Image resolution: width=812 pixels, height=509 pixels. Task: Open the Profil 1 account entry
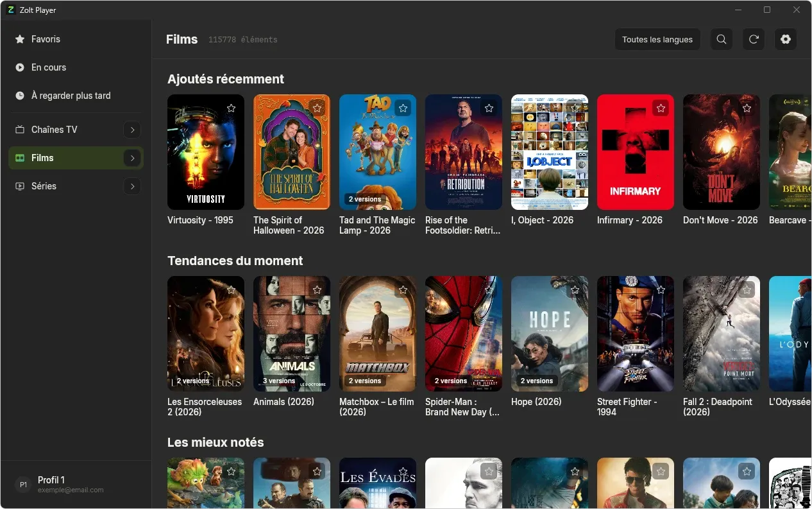pos(76,485)
